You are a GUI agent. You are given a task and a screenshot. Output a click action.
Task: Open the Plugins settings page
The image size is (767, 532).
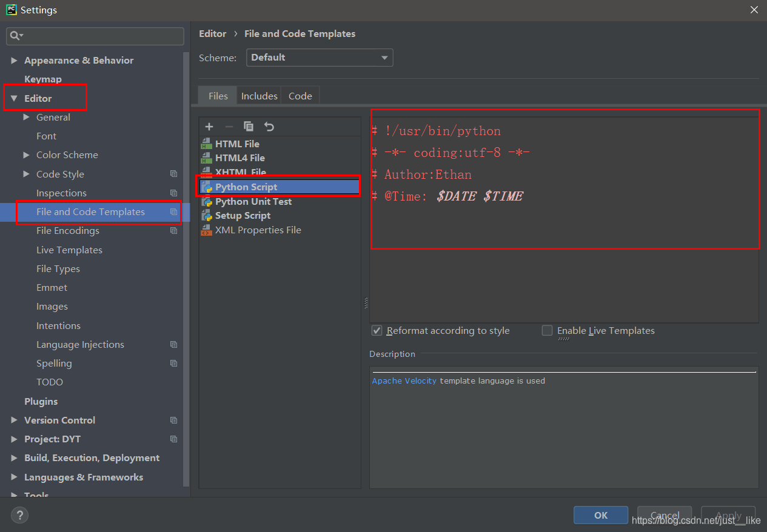coord(41,402)
